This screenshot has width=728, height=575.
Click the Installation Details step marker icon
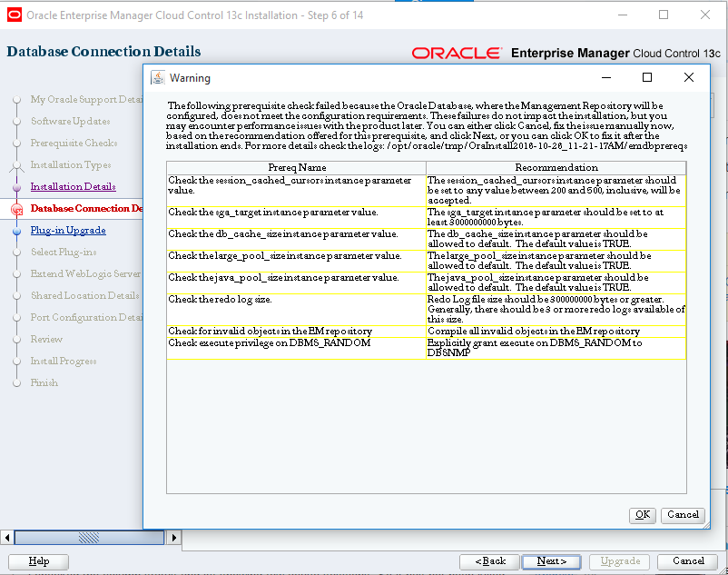click(17, 186)
